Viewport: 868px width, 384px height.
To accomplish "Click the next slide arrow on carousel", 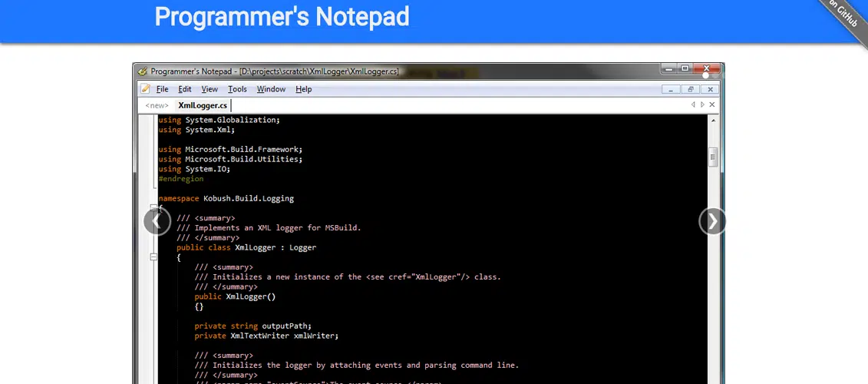I will pos(712,221).
